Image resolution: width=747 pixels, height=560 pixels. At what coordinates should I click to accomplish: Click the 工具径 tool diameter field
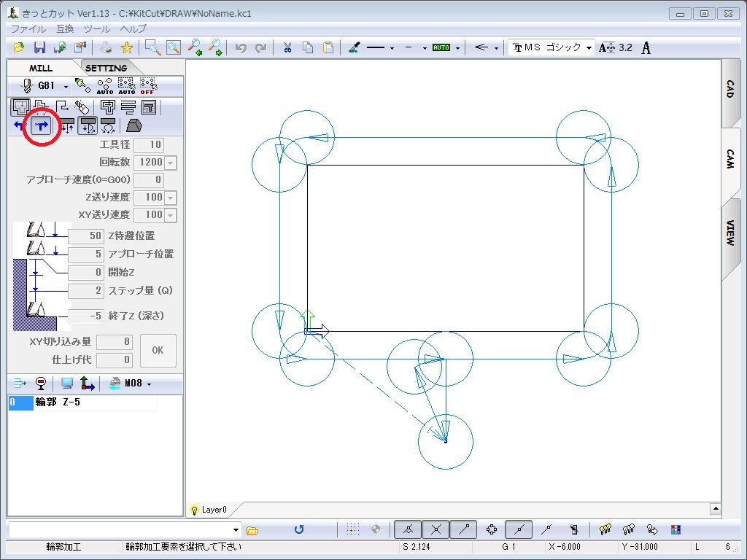click(x=149, y=145)
